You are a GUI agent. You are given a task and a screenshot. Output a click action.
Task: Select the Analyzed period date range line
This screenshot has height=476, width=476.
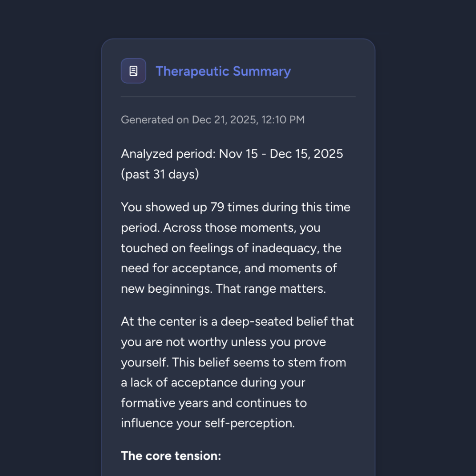(232, 154)
